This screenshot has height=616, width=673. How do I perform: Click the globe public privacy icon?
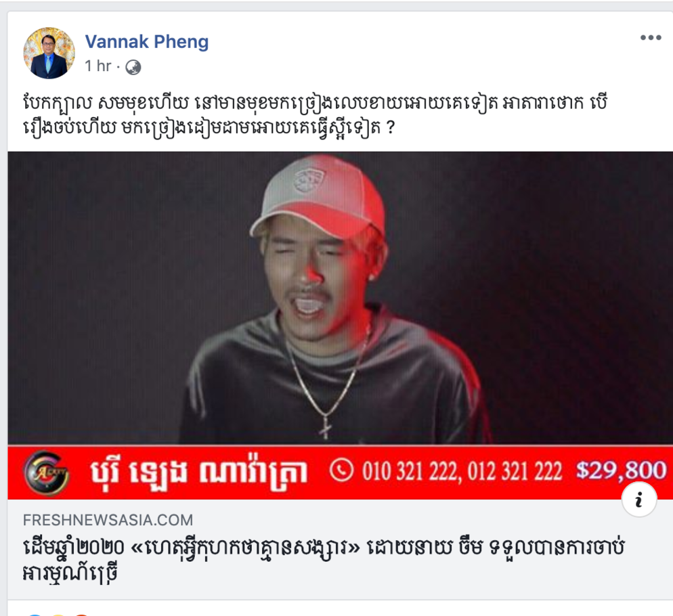133,68
